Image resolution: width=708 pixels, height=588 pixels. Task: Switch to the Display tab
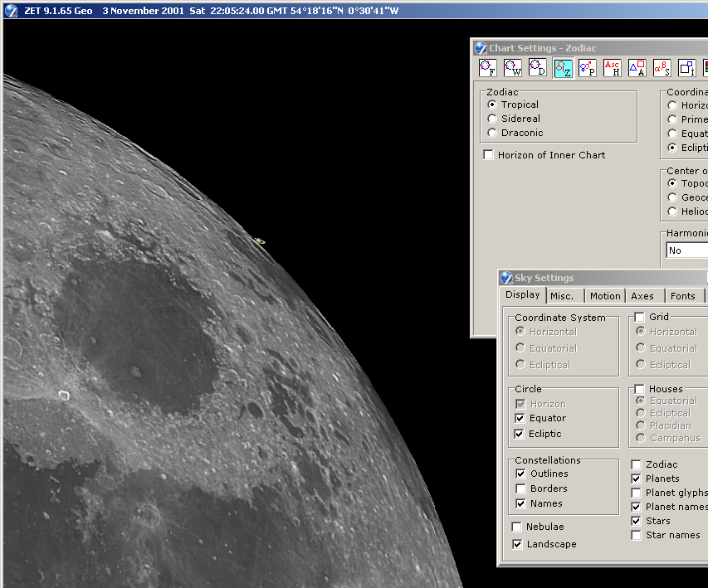[x=522, y=294]
